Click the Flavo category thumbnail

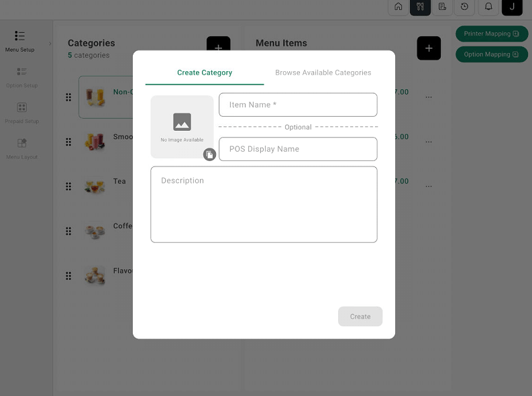click(x=95, y=276)
